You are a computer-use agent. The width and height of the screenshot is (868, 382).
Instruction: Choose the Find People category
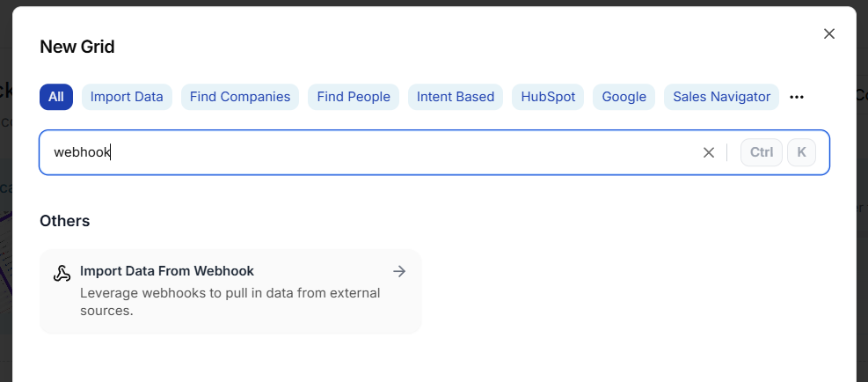coord(354,97)
